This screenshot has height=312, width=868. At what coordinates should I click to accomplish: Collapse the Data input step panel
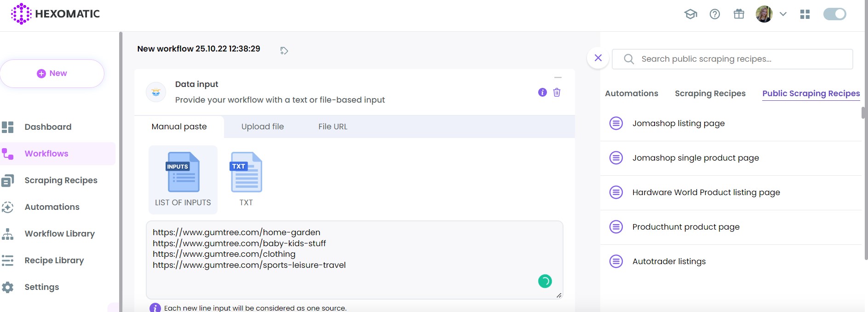tap(558, 78)
